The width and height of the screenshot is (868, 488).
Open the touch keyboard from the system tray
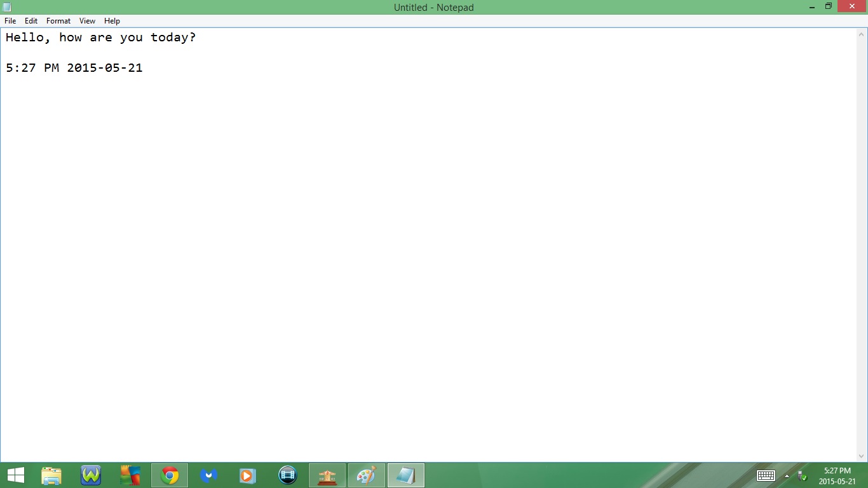click(x=766, y=475)
